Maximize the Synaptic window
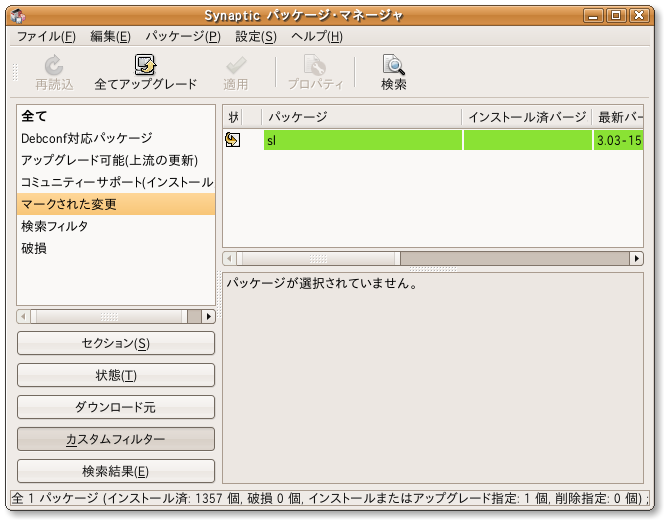Screen dimensions: 664x520 (x=616, y=16)
